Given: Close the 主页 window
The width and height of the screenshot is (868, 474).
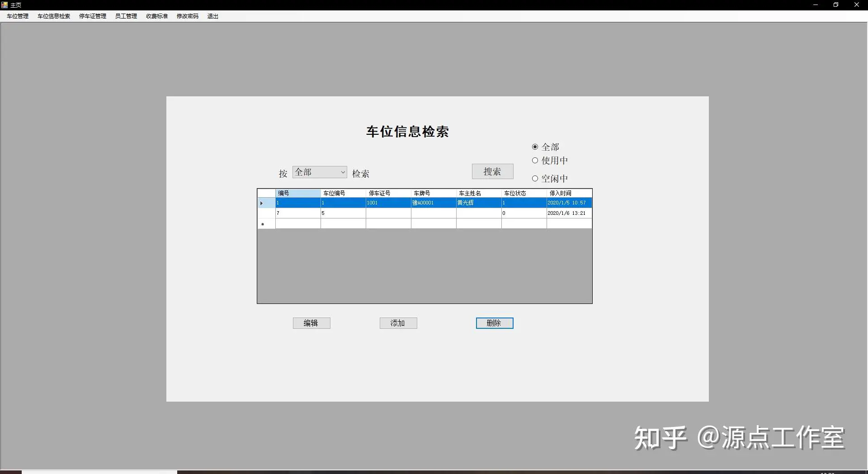Looking at the screenshot, I should (x=856, y=5).
